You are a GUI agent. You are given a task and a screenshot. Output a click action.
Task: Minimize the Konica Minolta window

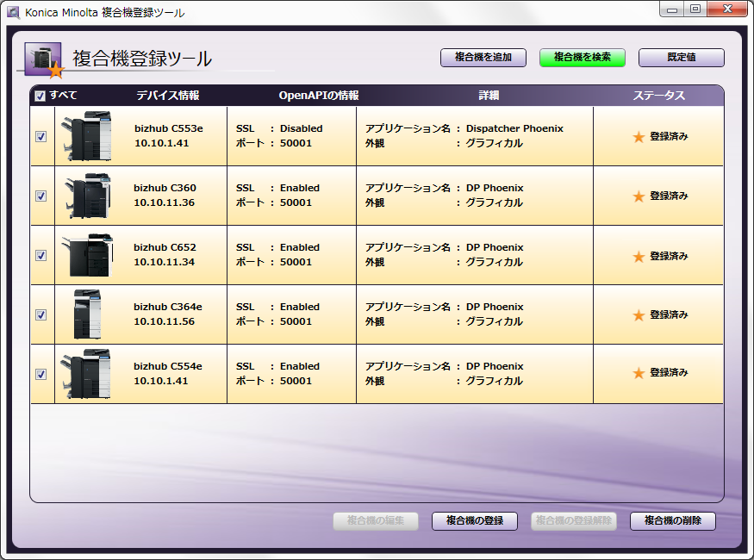click(672, 9)
